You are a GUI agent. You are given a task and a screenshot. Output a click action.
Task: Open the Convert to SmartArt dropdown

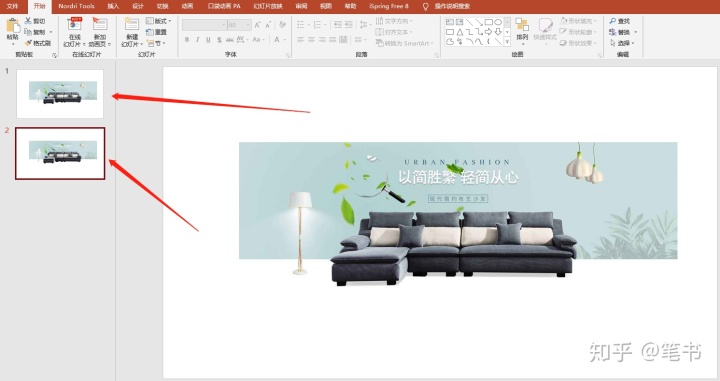pos(405,43)
